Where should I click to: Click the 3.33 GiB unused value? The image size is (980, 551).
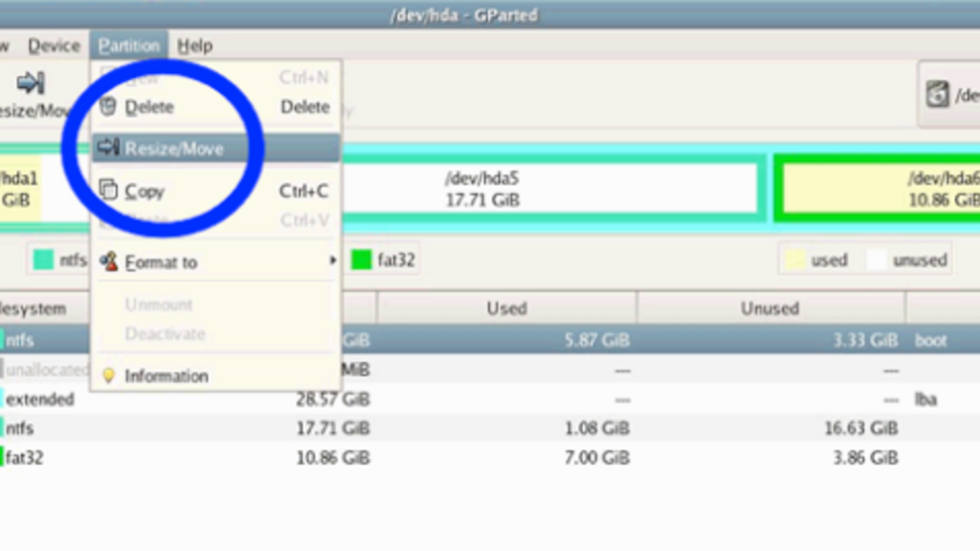coord(867,340)
